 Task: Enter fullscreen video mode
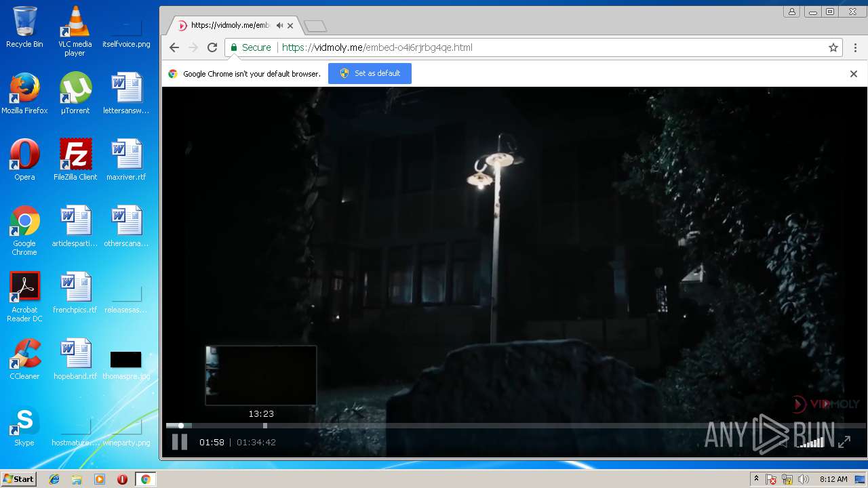tap(844, 442)
